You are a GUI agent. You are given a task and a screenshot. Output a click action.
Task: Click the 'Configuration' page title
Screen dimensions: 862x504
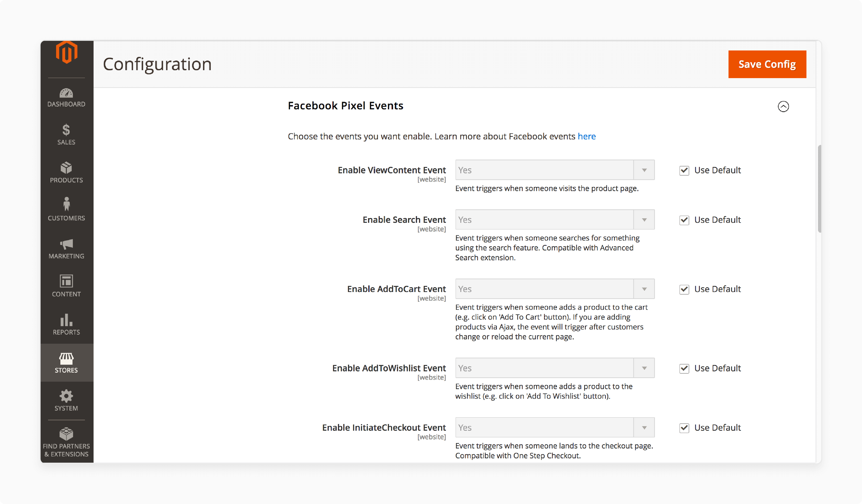click(x=157, y=64)
